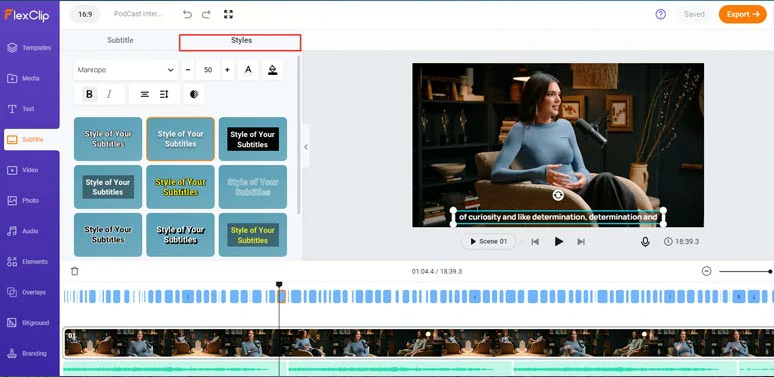Skip to the previous scene
The height and width of the screenshot is (377, 774).
coord(535,242)
